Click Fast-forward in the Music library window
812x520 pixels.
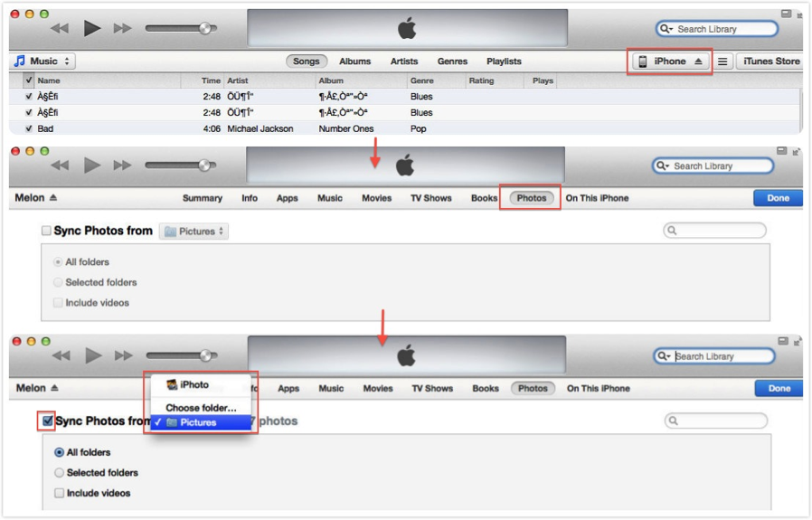pyautogui.click(x=122, y=28)
